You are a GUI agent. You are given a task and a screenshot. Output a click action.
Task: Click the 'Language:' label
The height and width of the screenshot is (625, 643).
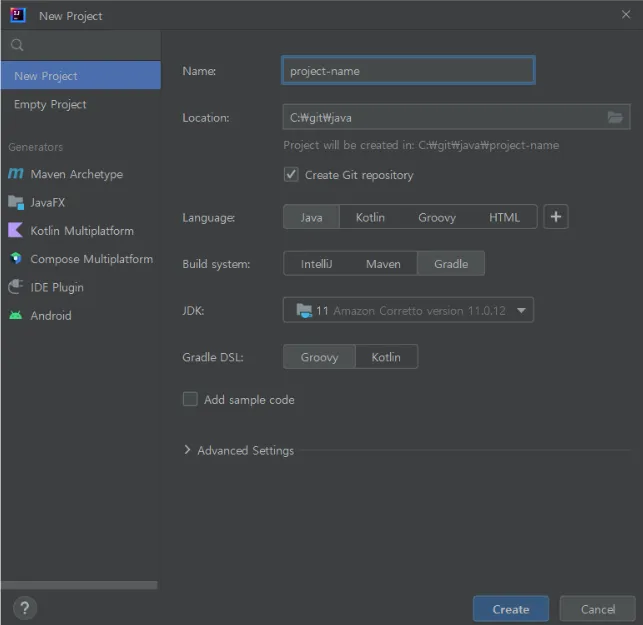coord(208,217)
